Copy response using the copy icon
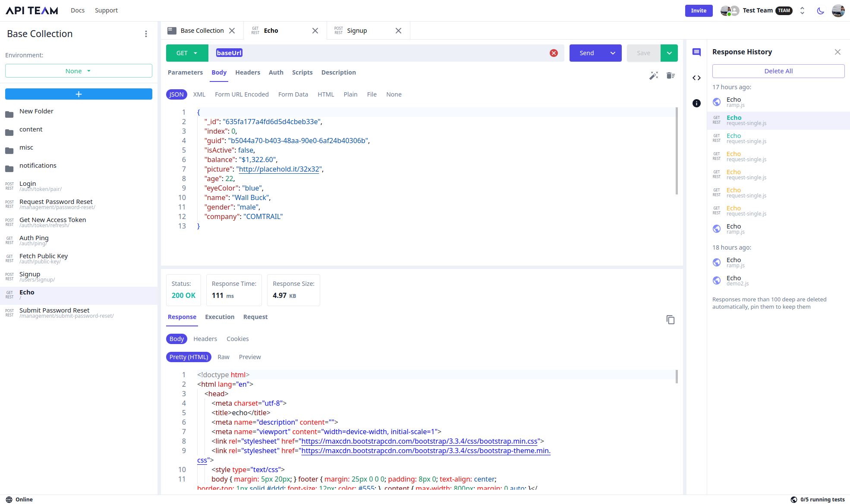Image resolution: width=850 pixels, height=504 pixels. coord(671,319)
